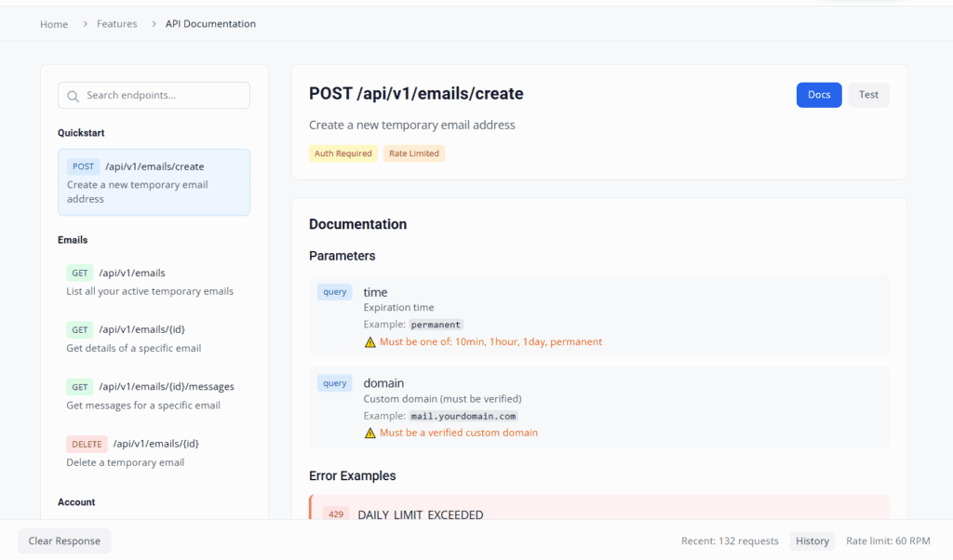Focus the Search endpoints input field
This screenshot has height=560, width=953.
163,96
